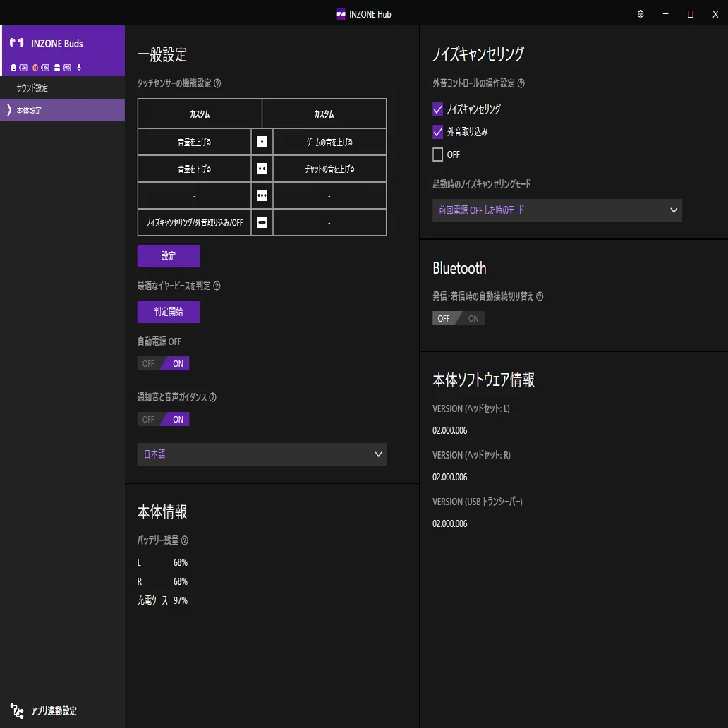The height and width of the screenshot is (728, 728).
Task: Click the 本体ソフトウェア情報 heading
Action: click(483, 380)
